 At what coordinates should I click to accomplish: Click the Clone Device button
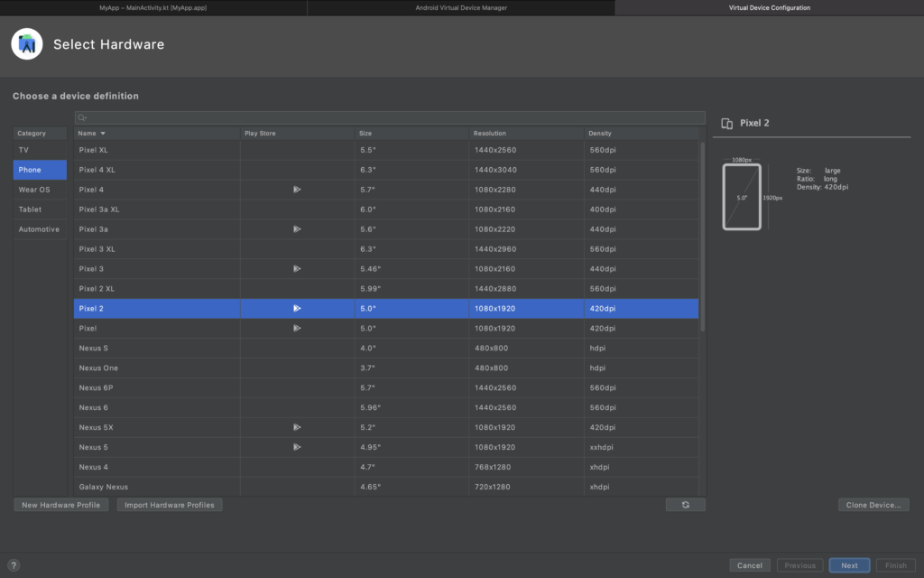coord(873,505)
